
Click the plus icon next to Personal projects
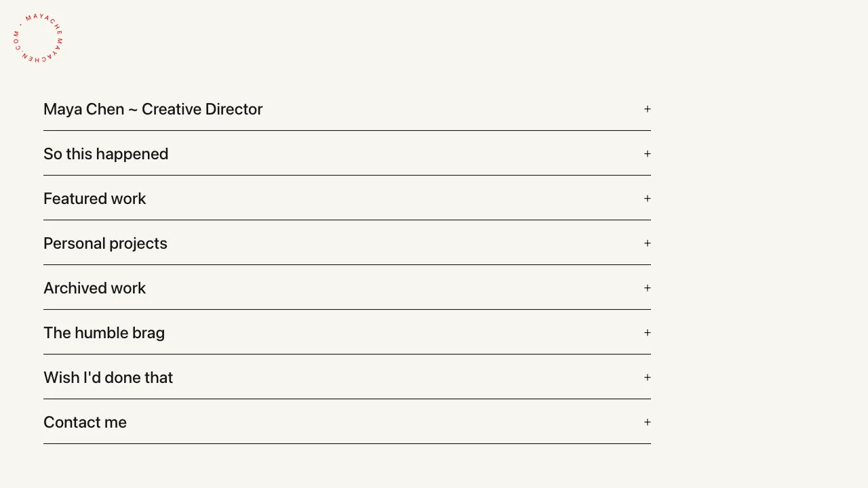pyautogui.click(x=647, y=243)
